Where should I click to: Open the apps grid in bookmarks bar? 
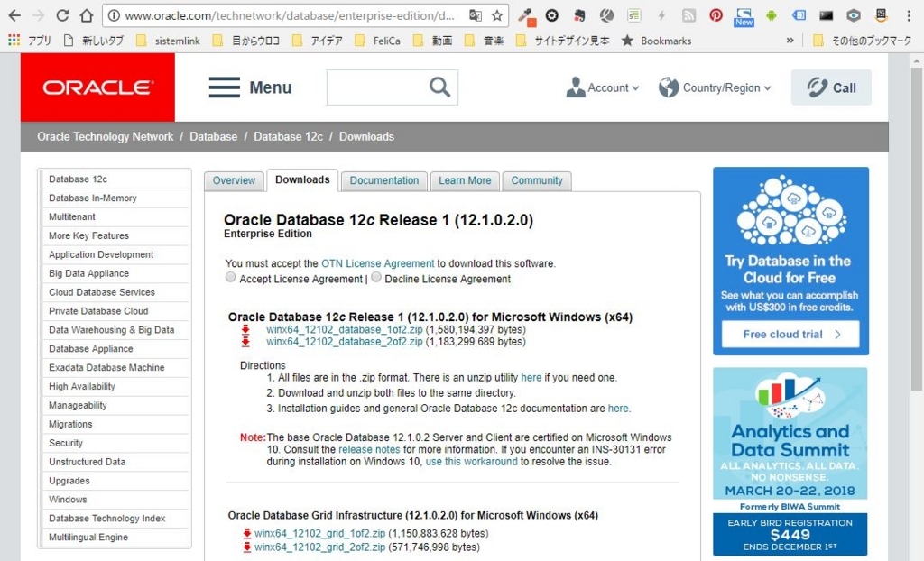(14, 40)
